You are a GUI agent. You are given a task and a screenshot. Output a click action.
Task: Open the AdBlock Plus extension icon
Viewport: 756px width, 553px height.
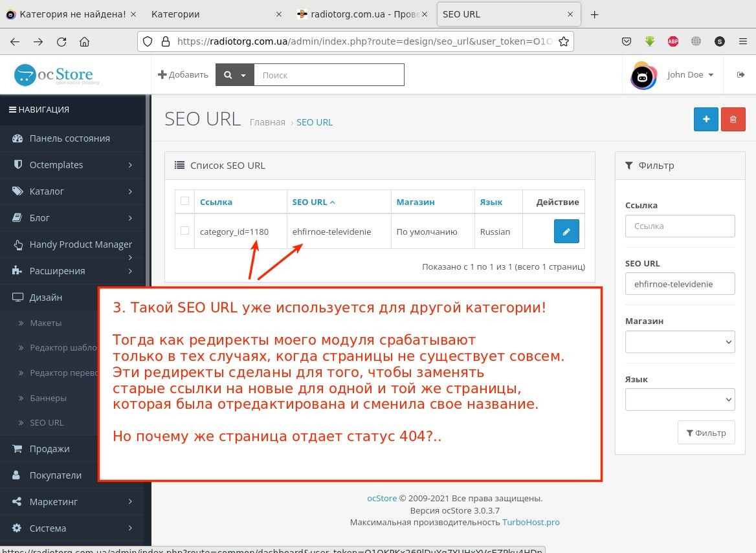(673, 42)
